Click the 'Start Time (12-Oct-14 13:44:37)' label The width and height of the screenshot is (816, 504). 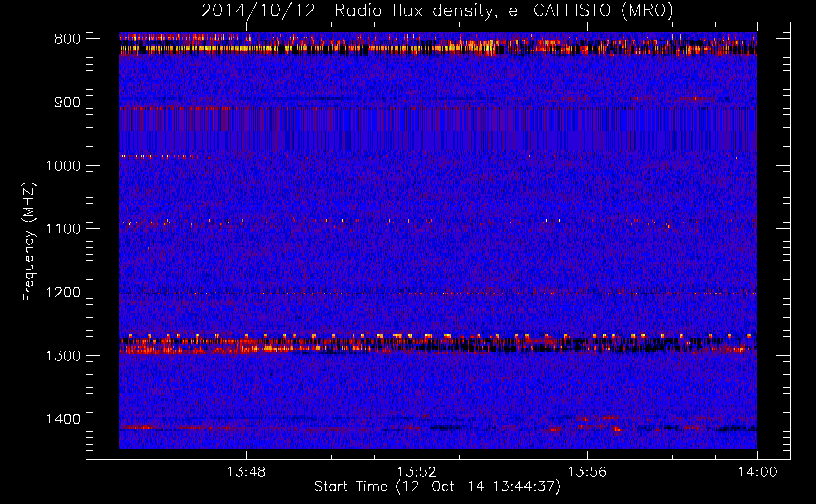437,487
